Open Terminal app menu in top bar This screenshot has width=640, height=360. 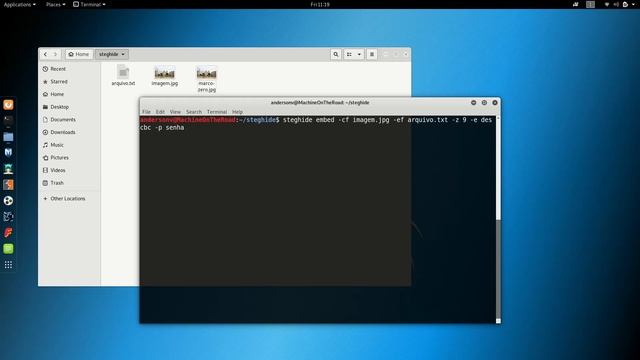[x=89, y=4]
